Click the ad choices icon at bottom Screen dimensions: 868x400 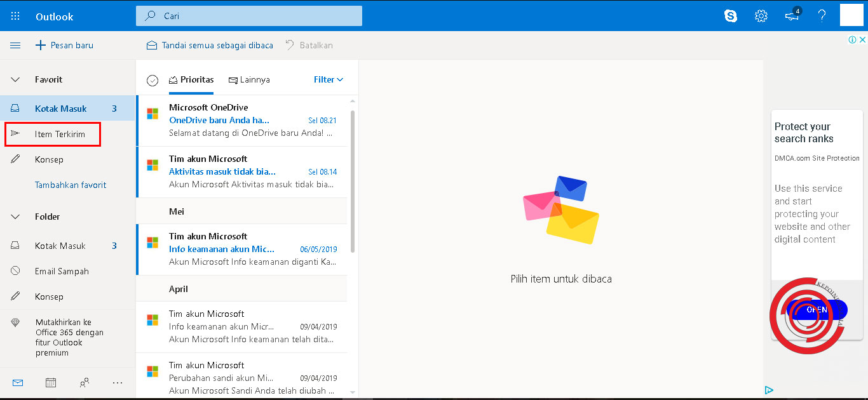coord(769,390)
